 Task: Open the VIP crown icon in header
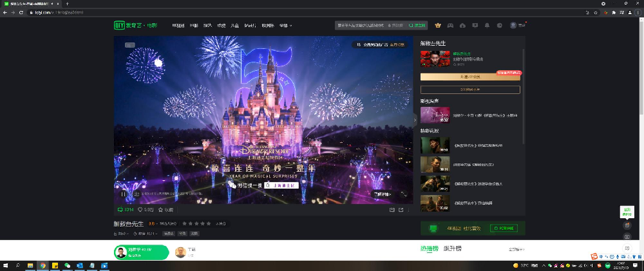point(438,26)
